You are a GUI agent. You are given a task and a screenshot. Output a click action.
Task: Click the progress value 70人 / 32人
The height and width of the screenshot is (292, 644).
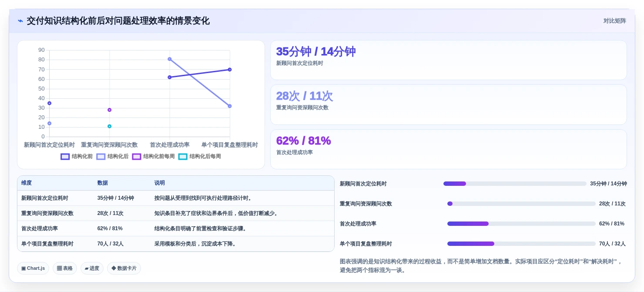[x=612, y=244]
